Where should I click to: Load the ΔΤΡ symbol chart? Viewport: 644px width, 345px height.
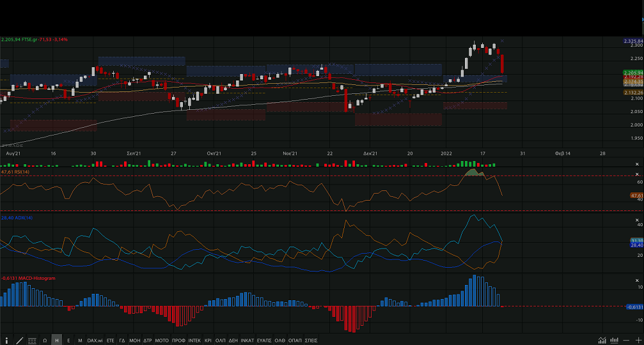pos(148,341)
